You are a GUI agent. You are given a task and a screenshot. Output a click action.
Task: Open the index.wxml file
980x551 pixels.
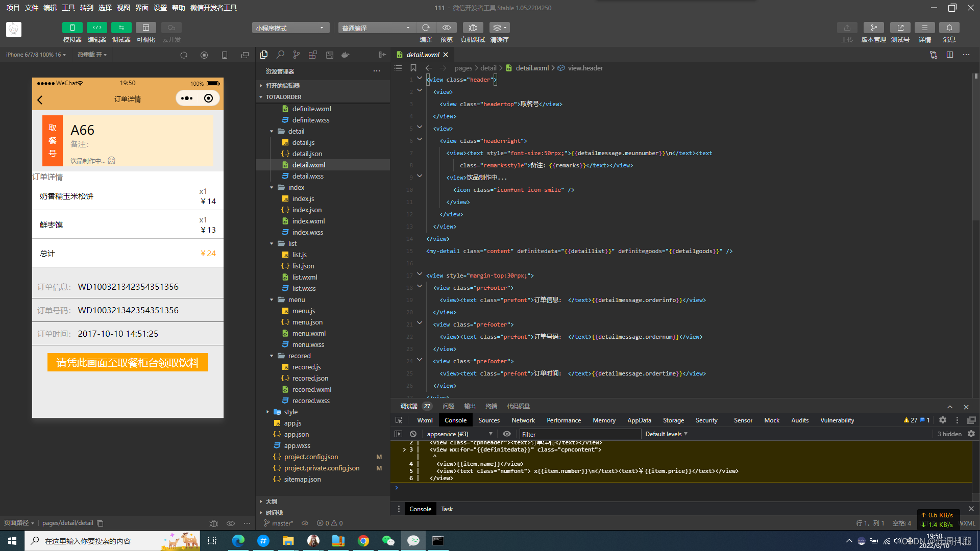(x=308, y=221)
